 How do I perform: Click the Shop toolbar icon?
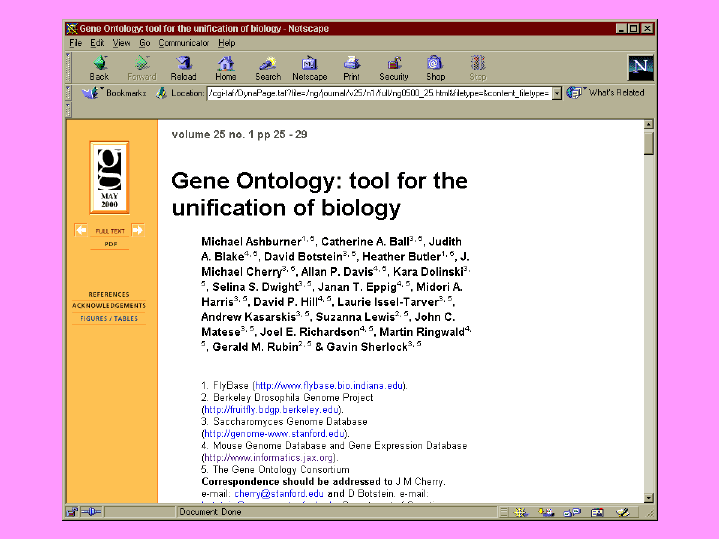tap(435, 67)
